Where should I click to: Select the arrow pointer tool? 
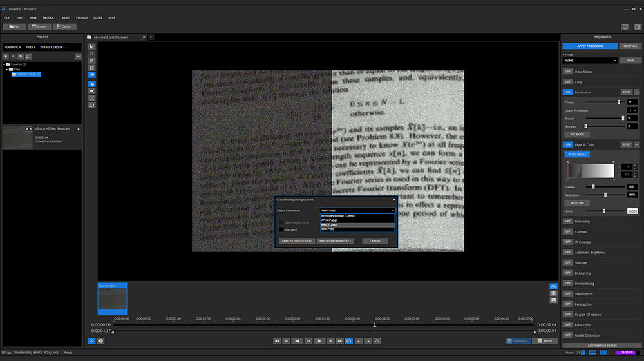tap(91, 46)
